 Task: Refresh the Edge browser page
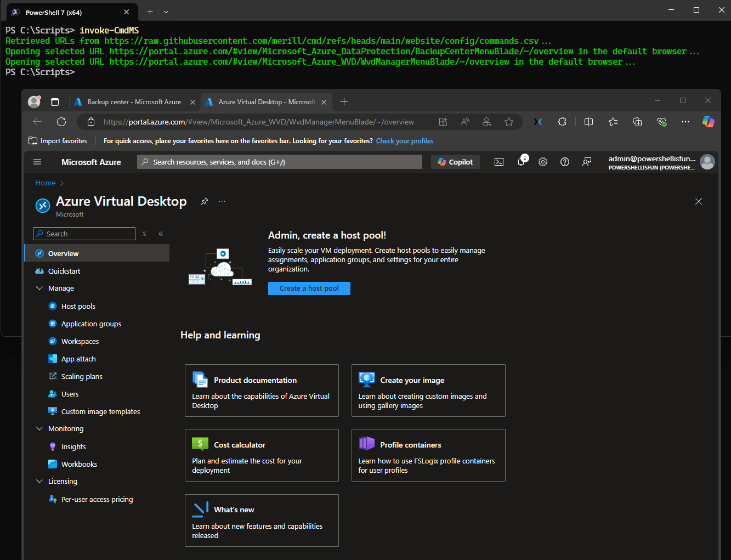61,122
